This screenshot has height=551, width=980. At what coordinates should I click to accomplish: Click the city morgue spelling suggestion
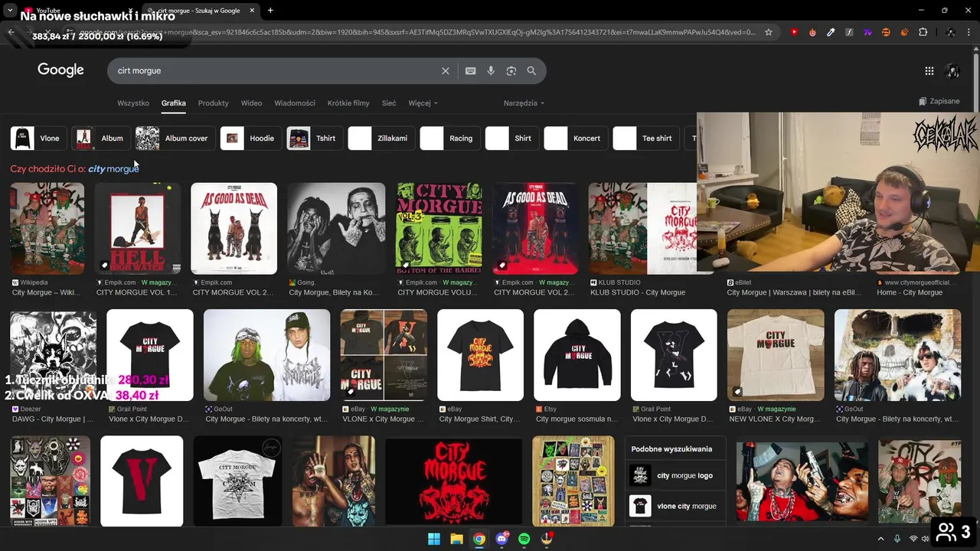point(113,169)
